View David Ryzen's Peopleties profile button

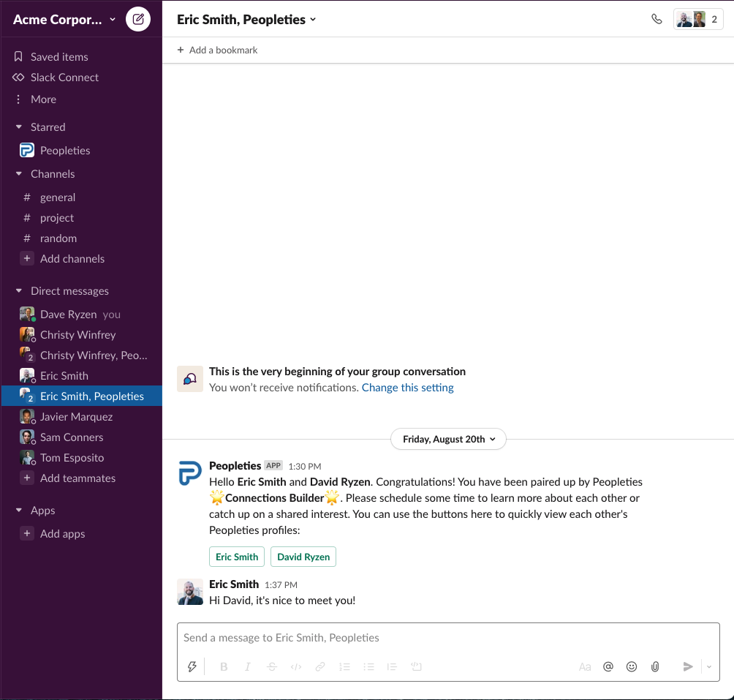point(303,557)
